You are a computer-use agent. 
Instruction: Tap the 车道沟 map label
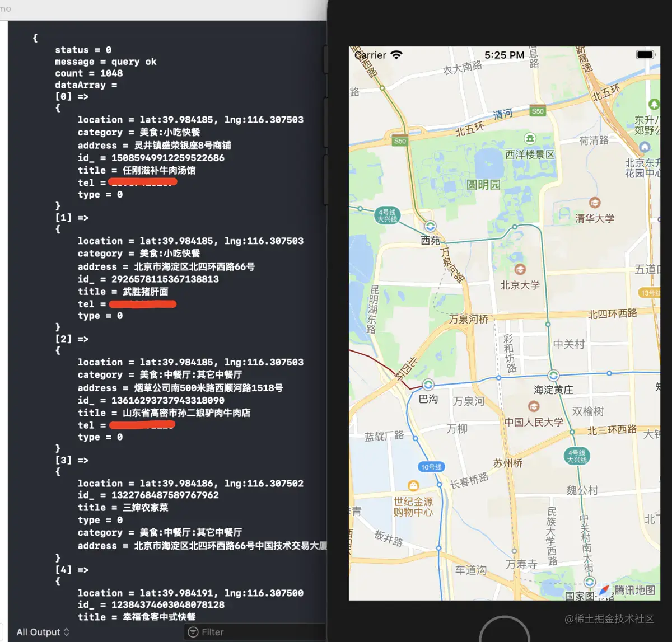click(470, 570)
